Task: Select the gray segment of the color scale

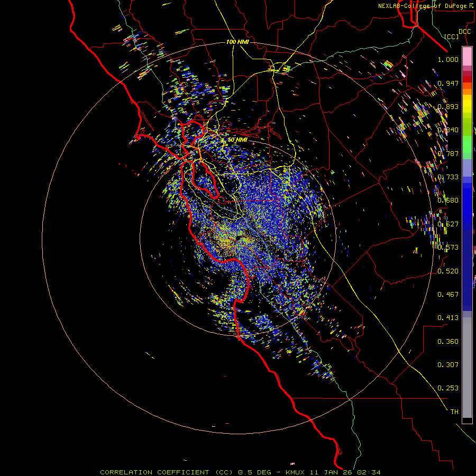Action: point(467,368)
